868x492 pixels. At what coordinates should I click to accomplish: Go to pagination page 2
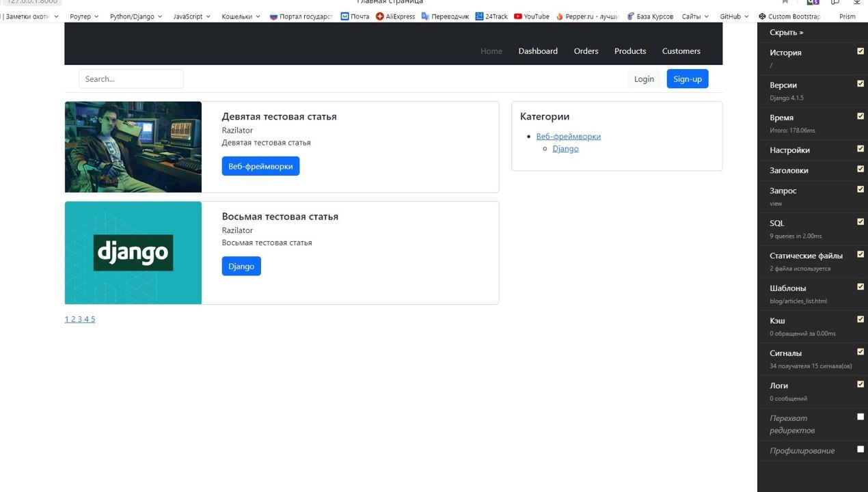tap(74, 319)
